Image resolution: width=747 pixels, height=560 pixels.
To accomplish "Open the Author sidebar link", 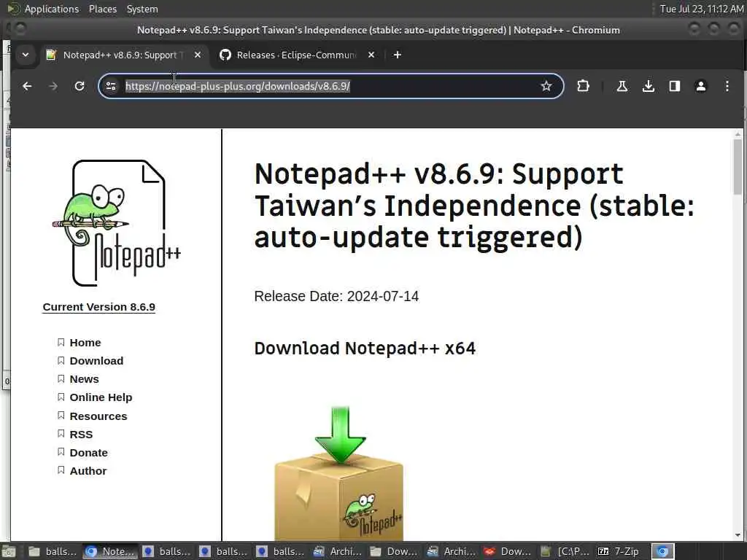I will click(88, 471).
